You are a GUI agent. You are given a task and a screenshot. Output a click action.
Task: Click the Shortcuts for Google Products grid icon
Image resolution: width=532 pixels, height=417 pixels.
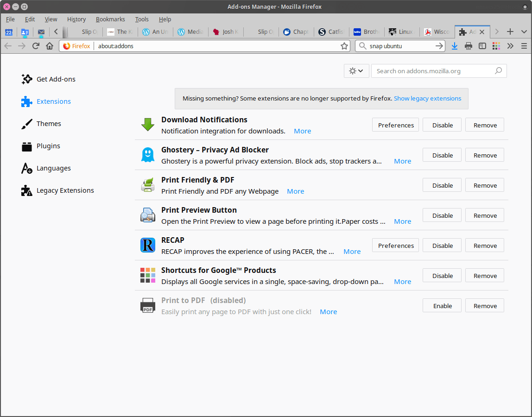click(147, 275)
